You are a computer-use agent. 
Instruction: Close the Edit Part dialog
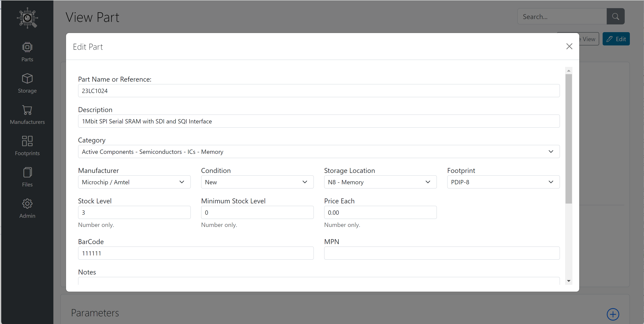(569, 46)
